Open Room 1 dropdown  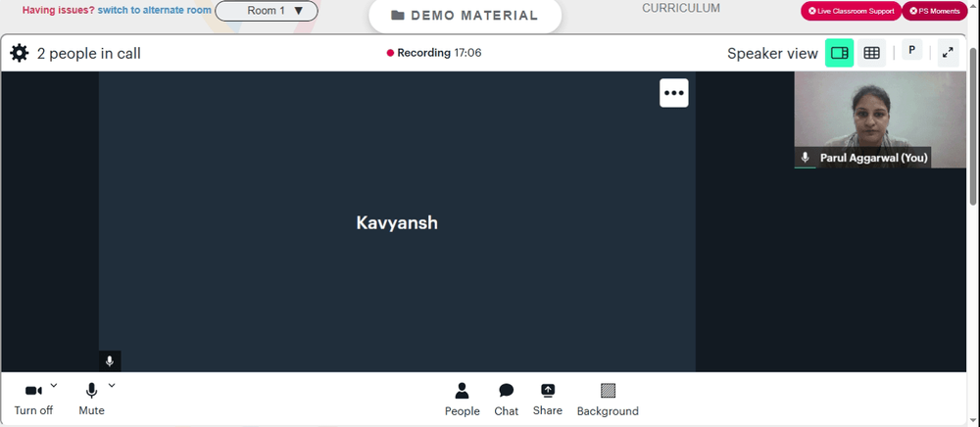coord(267,11)
